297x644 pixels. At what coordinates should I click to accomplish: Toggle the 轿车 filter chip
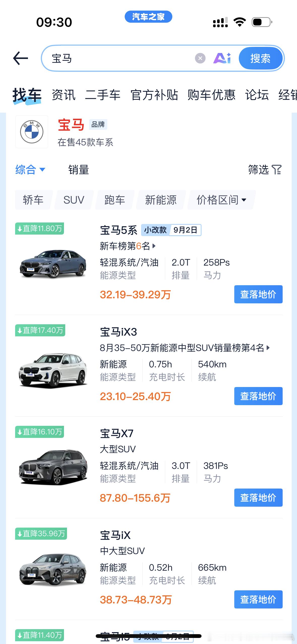tap(33, 200)
